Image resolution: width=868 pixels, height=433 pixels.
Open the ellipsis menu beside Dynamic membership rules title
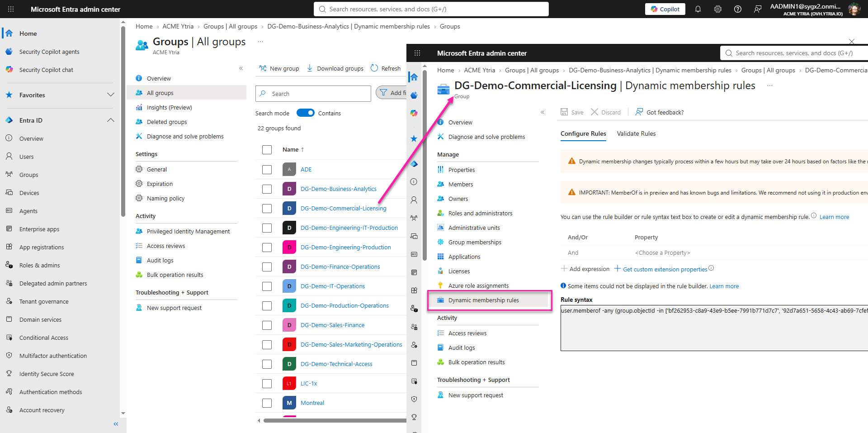pos(770,86)
